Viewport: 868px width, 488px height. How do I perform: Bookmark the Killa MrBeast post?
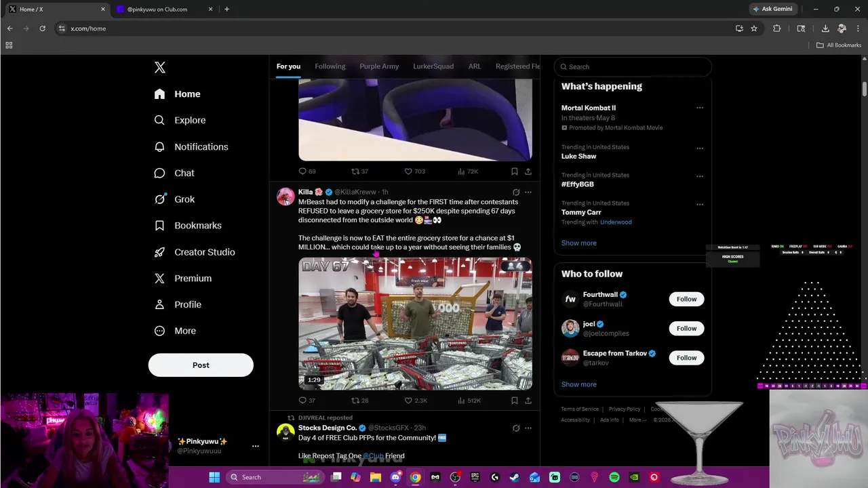[515, 401]
